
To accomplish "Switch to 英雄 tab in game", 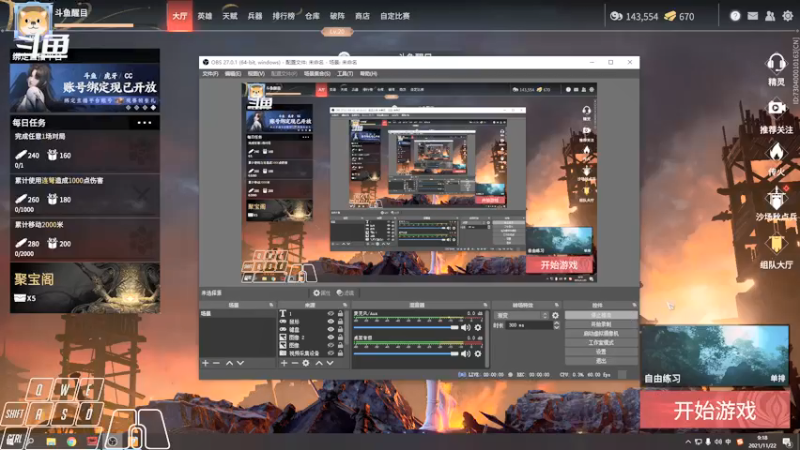I will pos(205,16).
